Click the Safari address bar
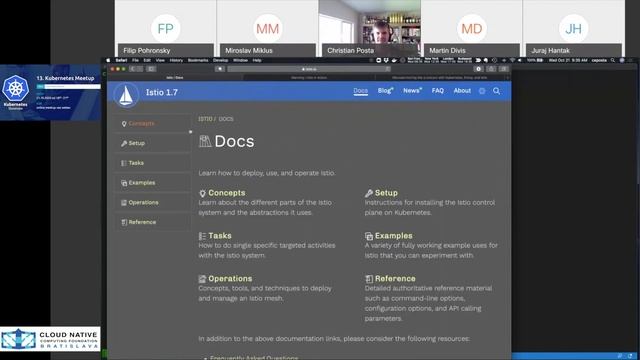Image resolution: width=640 pixels, height=360 pixels. pos(309,69)
